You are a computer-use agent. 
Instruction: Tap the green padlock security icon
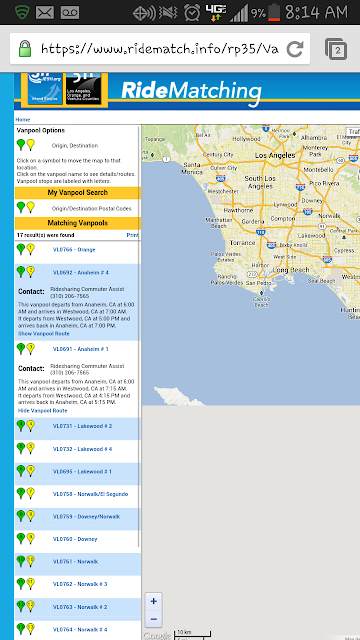pyautogui.click(x=25, y=49)
